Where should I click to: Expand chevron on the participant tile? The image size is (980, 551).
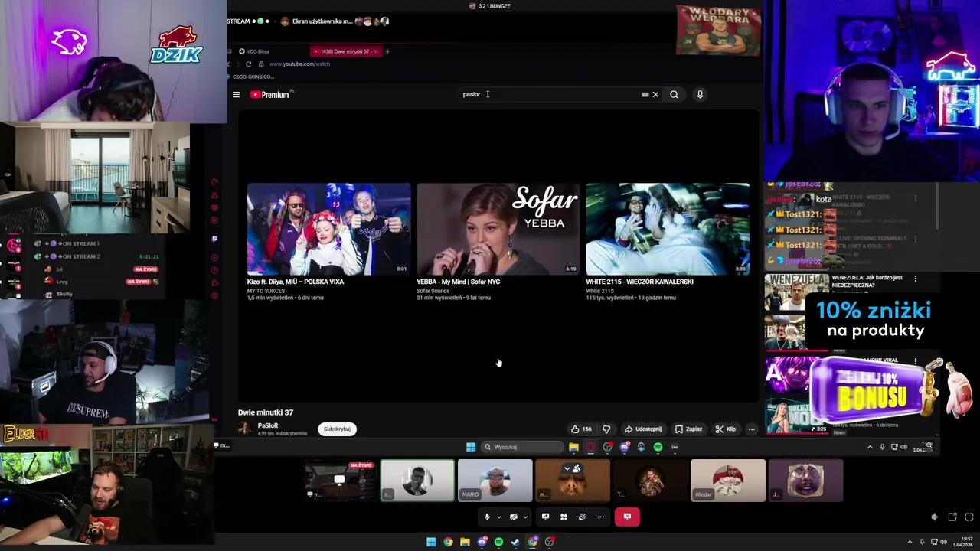point(567,468)
